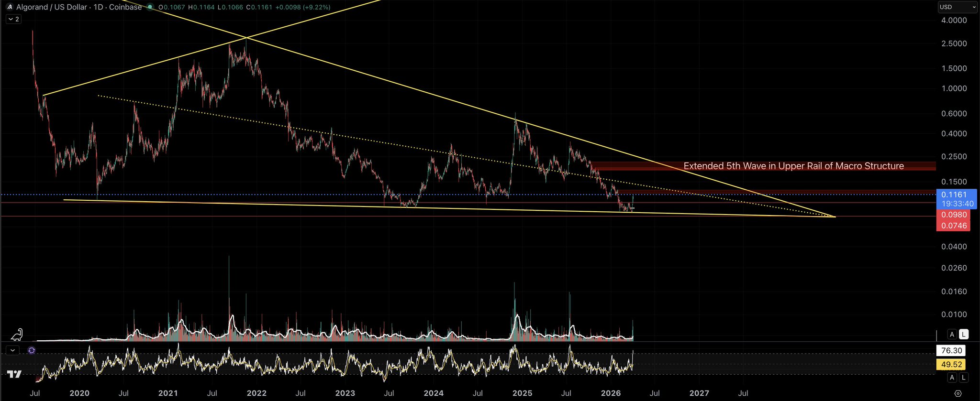The image size is (980, 401).
Task: Open chart settings via the hexagon gear icon
Action: point(958,393)
